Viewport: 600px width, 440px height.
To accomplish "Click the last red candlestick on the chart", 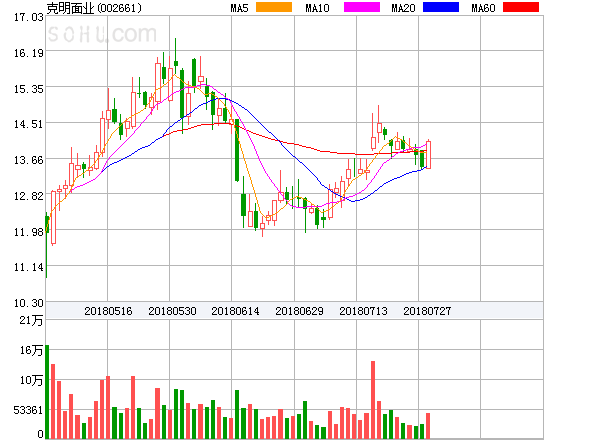I will click(429, 155).
